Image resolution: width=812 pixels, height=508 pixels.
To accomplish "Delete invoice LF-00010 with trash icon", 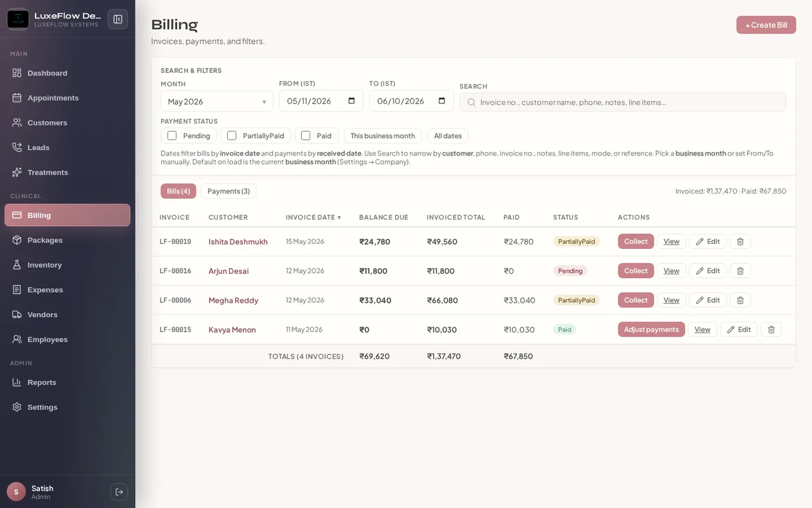I will coord(740,241).
